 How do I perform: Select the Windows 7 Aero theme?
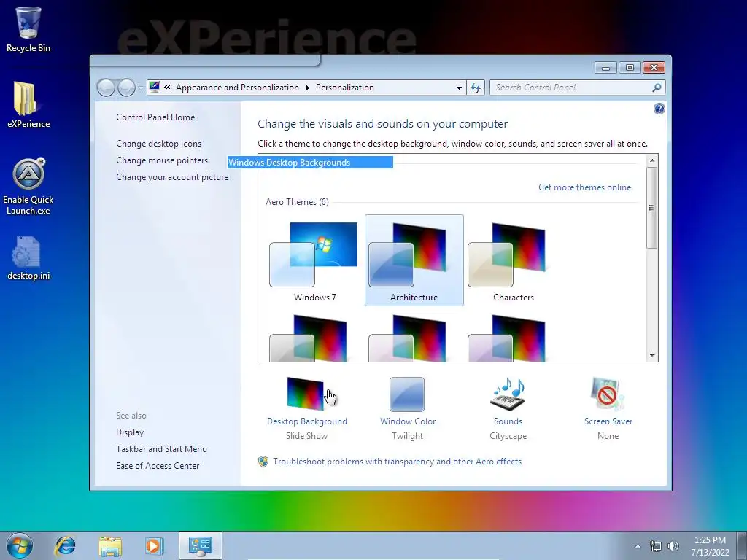pos(314,260)
